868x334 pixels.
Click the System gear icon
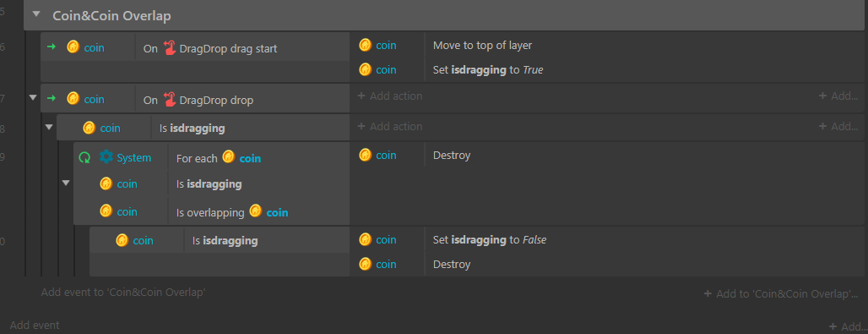tap(106, 157)
